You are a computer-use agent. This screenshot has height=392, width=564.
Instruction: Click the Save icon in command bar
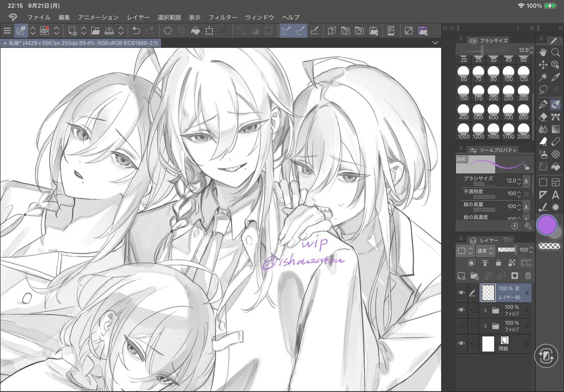coord(109,31)
